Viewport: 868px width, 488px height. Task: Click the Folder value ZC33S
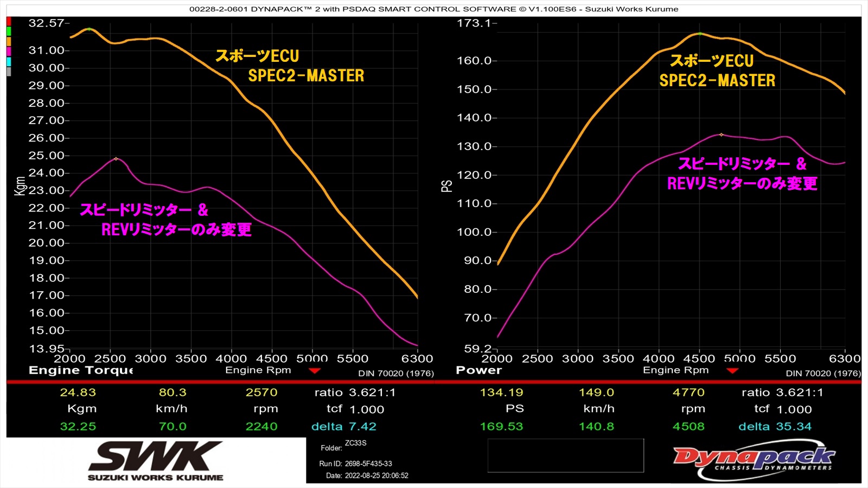[x=355, y=443]
